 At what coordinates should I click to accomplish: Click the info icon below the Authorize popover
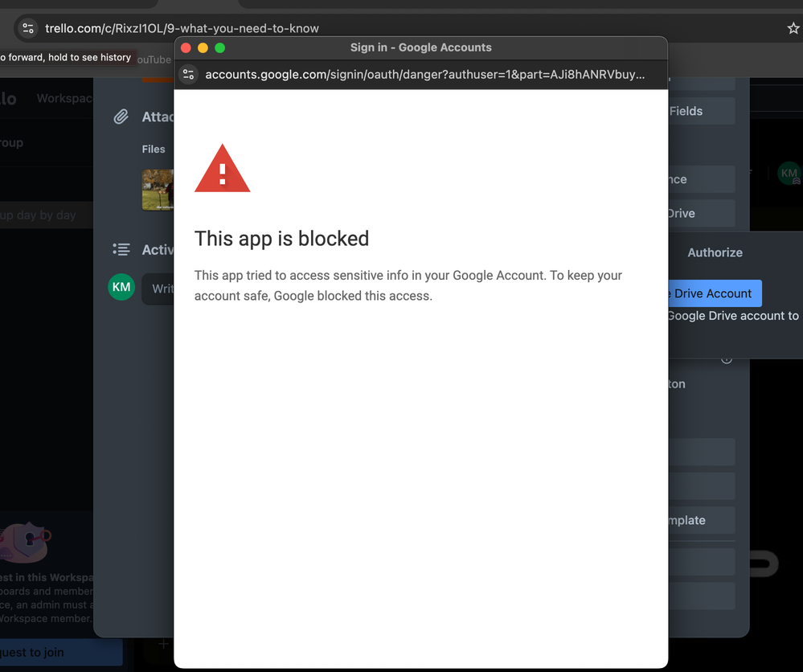click(x=726, y=359)
